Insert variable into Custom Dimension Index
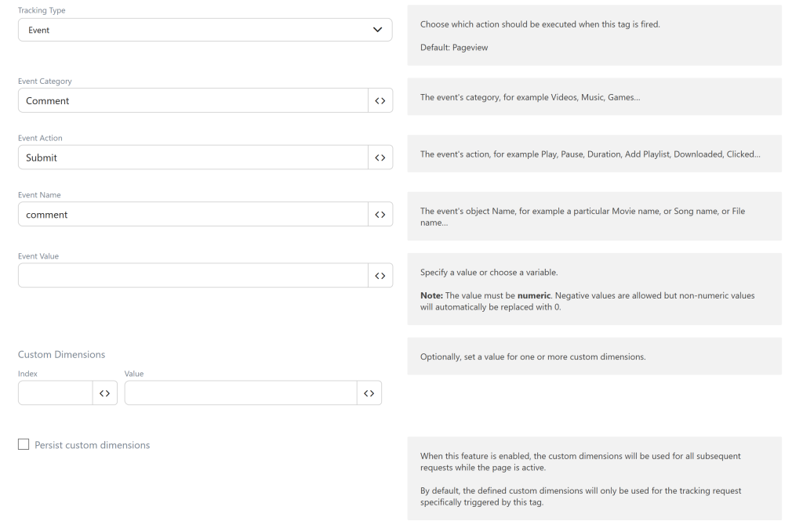The image size is (803, 532). [105, 393]
